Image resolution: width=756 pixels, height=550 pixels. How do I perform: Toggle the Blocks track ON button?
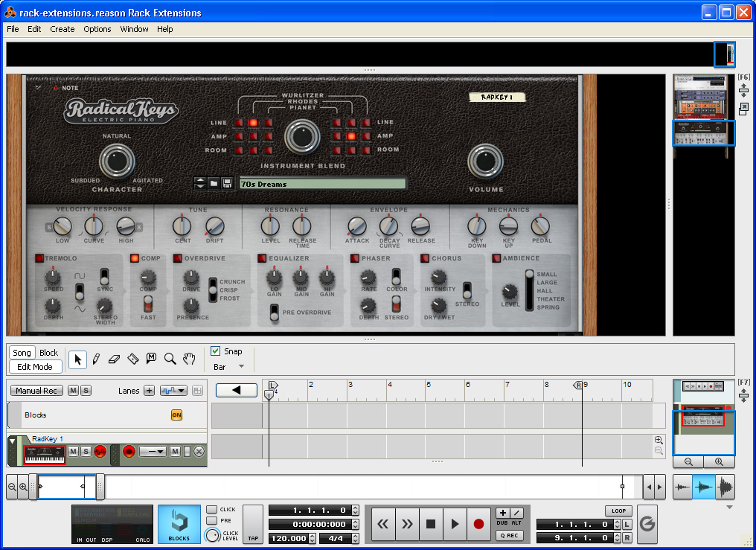click(x=176, y=415)
